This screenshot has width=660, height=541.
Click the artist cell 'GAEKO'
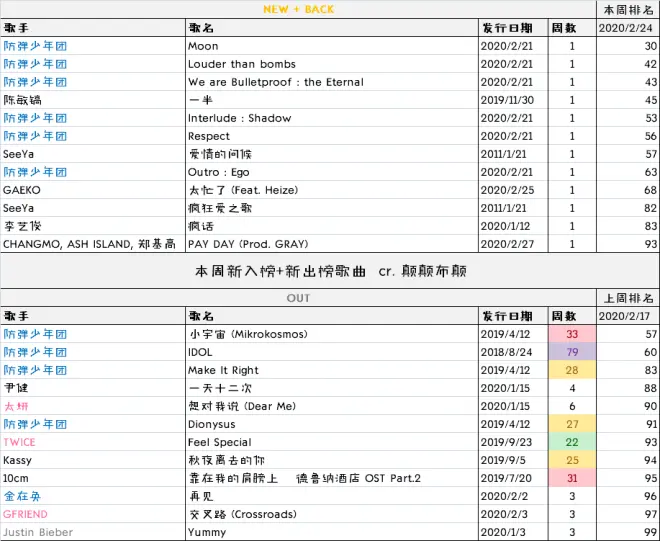coord(93,190)
